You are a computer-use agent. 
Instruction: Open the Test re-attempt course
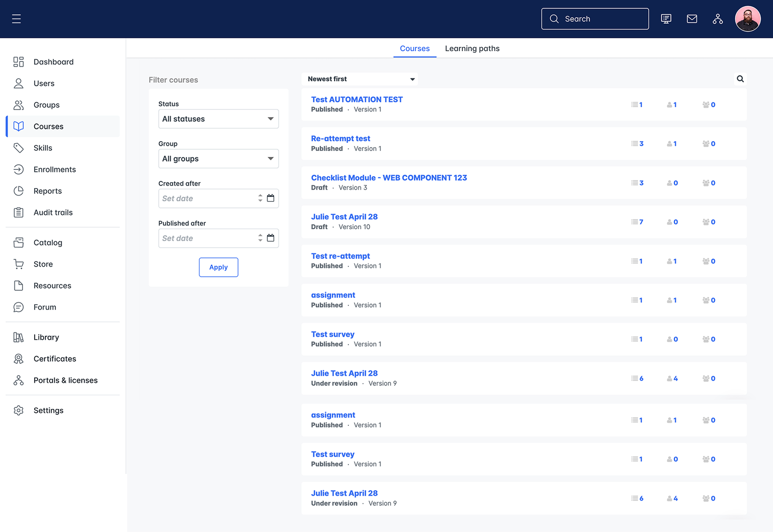tap(340, 256)
